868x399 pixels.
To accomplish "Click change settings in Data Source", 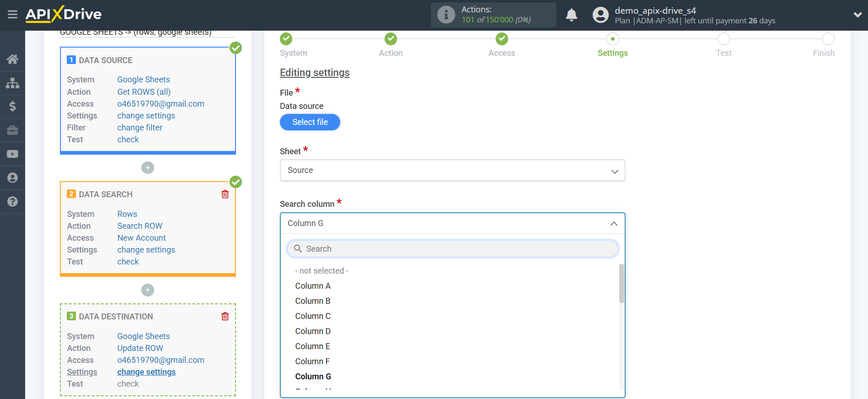I will pos(146,116).
